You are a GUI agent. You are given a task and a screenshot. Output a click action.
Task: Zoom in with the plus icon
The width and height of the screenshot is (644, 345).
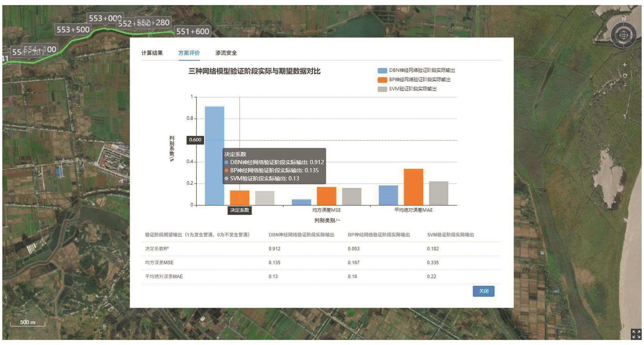point(624,65)
